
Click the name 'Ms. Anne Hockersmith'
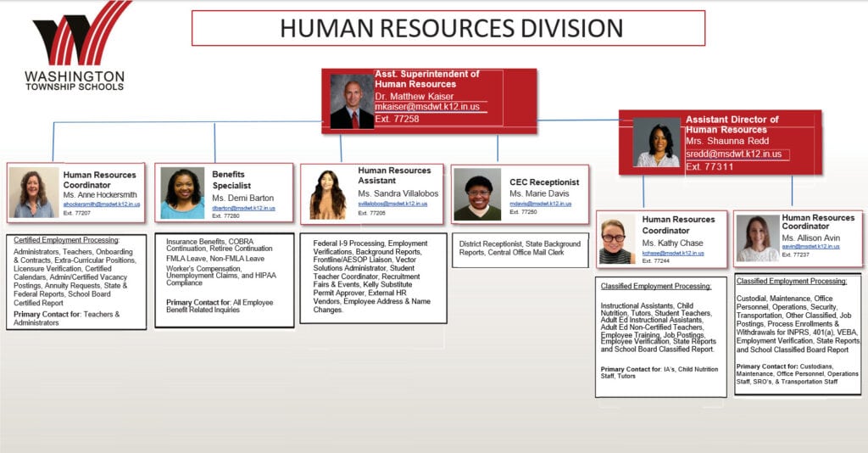click(100, 195)
